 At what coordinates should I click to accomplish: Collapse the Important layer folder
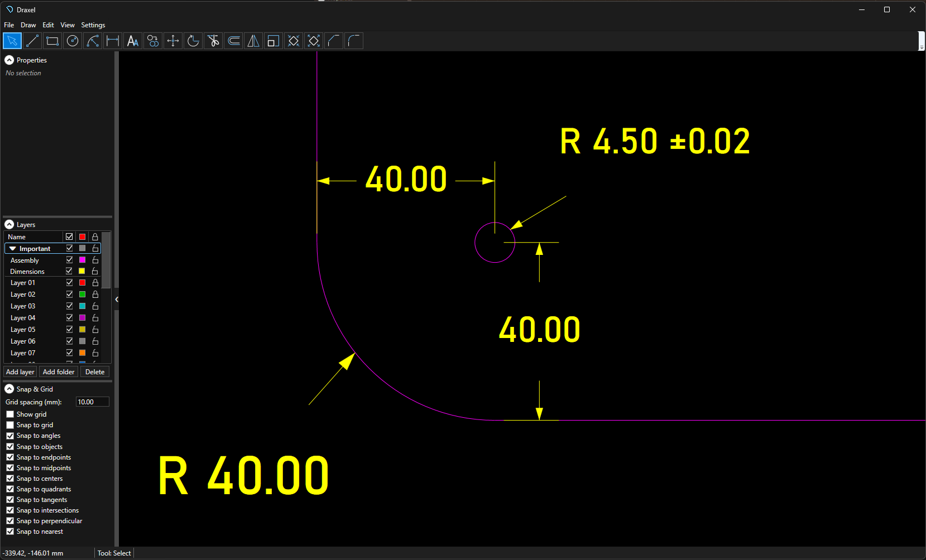(x=12, y=249)
